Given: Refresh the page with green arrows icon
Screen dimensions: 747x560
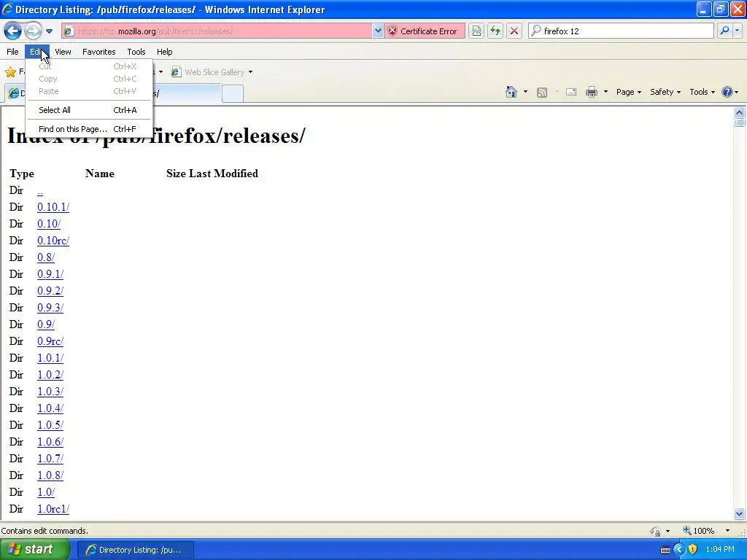Looking at the screenshot, I should coord(495,31).
